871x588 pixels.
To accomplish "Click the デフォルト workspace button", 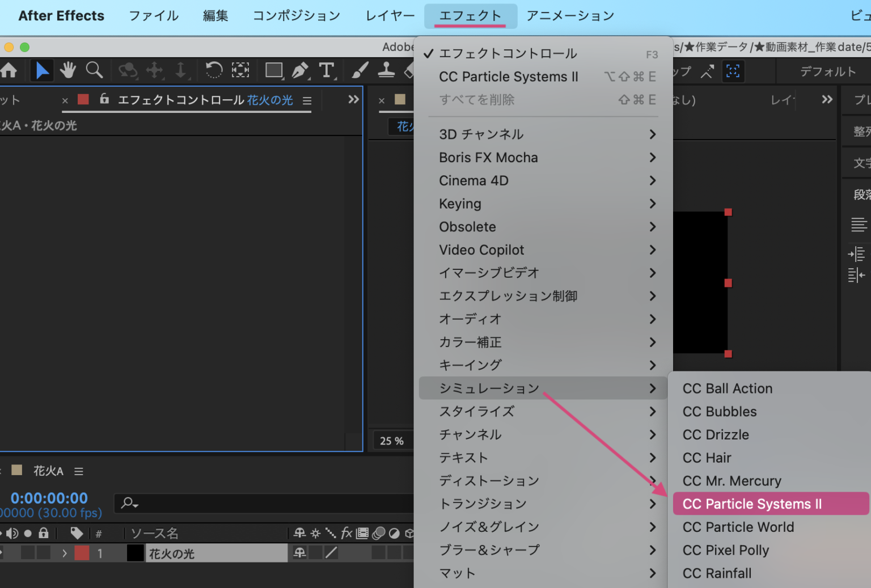I will tap(827, 71).
